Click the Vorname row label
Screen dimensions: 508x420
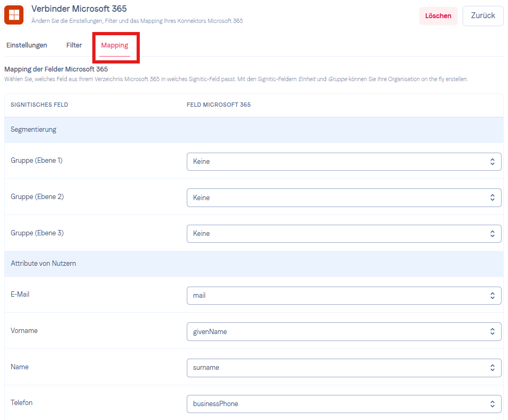pyautogui.click(x=24, y=330)
